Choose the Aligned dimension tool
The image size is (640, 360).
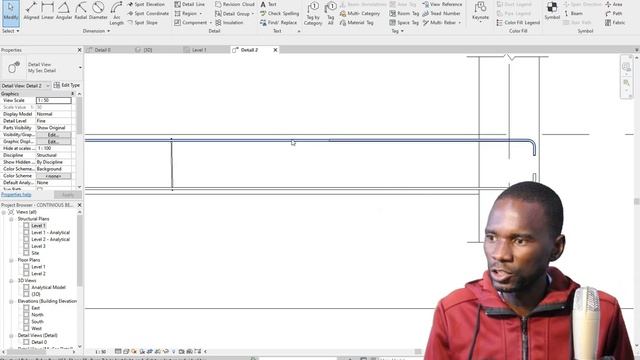pyautogui.click(x=31, y=11)
